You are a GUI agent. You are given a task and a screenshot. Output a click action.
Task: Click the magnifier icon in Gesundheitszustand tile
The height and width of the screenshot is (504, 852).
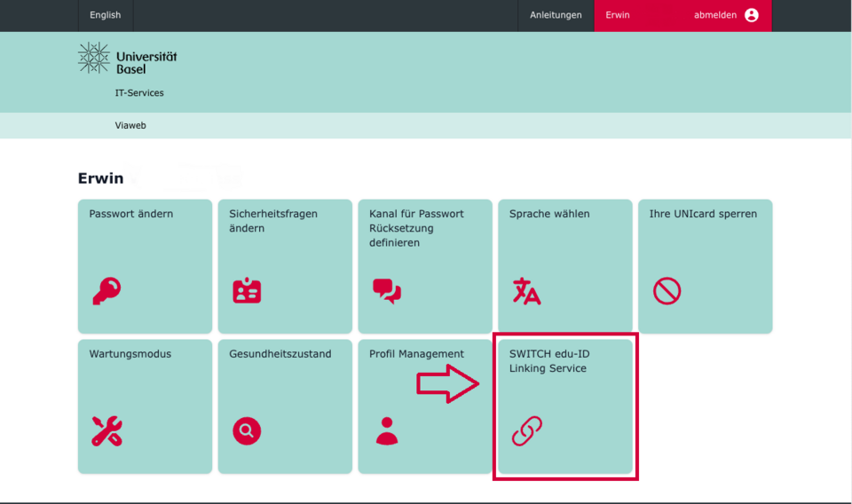[247, 430]
